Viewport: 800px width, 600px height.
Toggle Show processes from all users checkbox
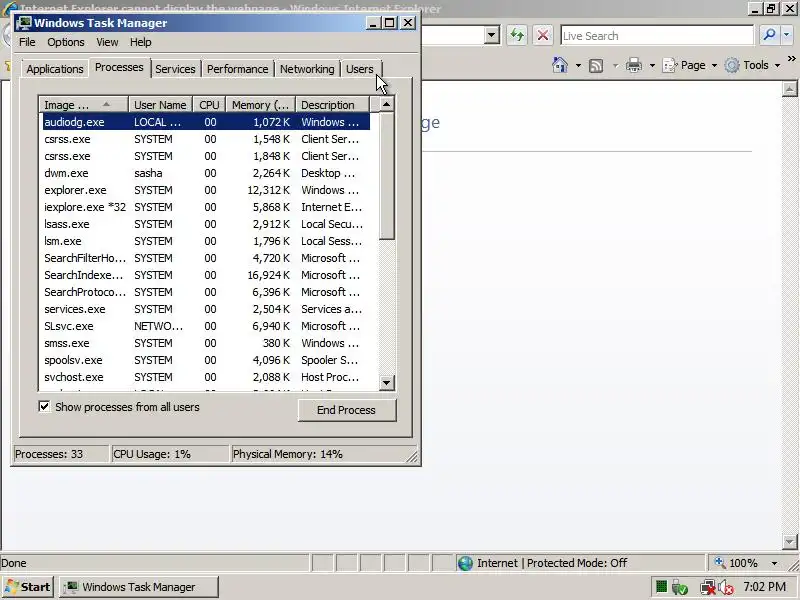coord(44,407)
